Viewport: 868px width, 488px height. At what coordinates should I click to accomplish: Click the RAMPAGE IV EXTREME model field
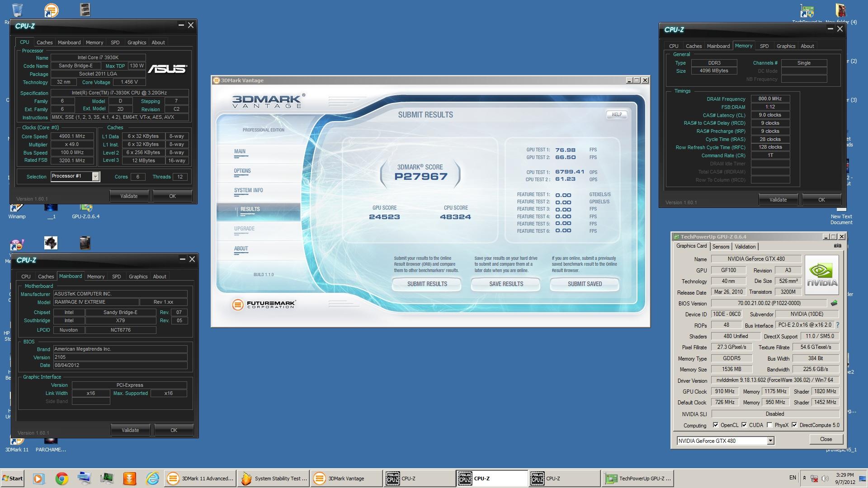[x=95, y=302]
